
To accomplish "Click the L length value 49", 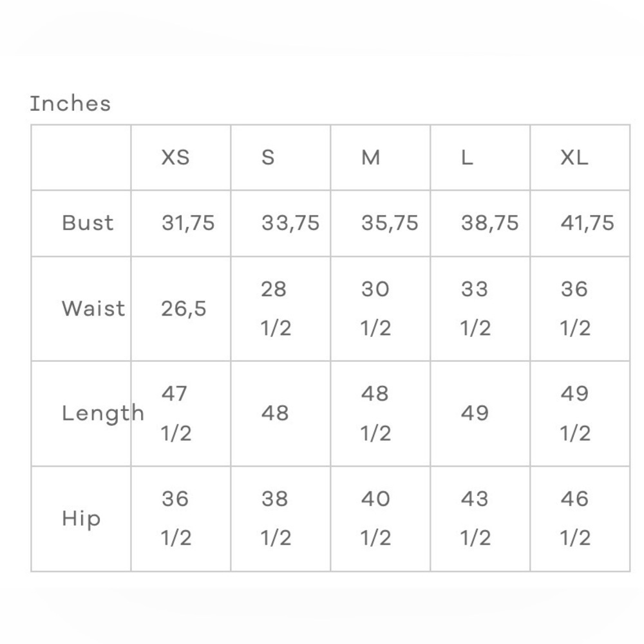I will (475, 413).
